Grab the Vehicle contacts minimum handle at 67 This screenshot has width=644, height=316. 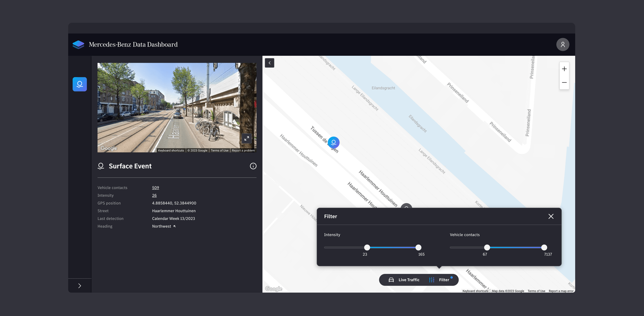(x=487, y=247)
